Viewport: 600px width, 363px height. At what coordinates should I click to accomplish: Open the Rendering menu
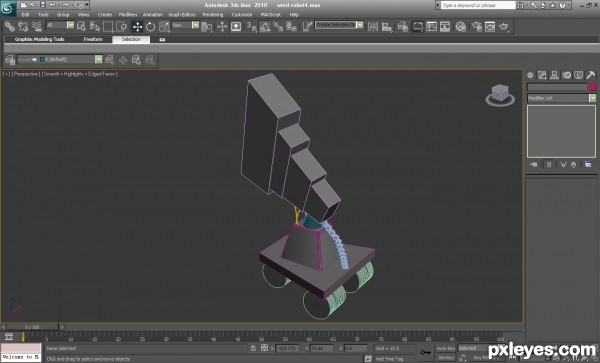[213, 15]
